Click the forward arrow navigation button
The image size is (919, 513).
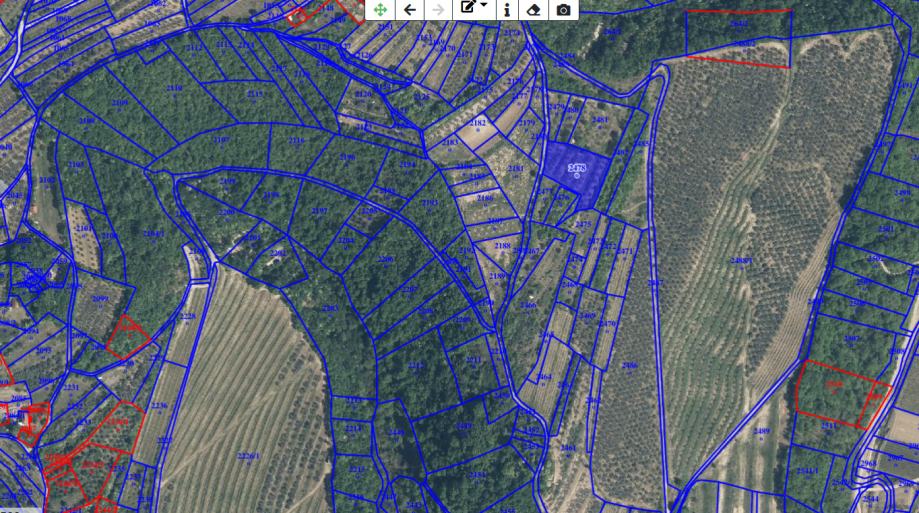pyautogui.click(x=438, y=10)
